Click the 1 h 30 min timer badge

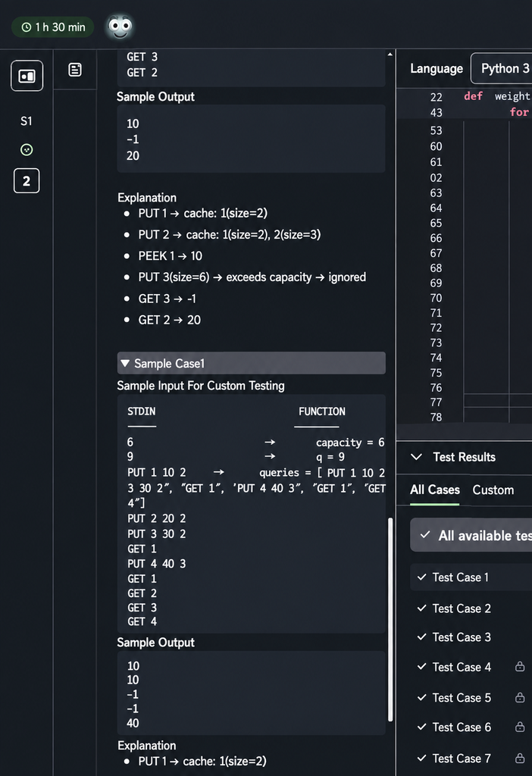tap(52, 27)
